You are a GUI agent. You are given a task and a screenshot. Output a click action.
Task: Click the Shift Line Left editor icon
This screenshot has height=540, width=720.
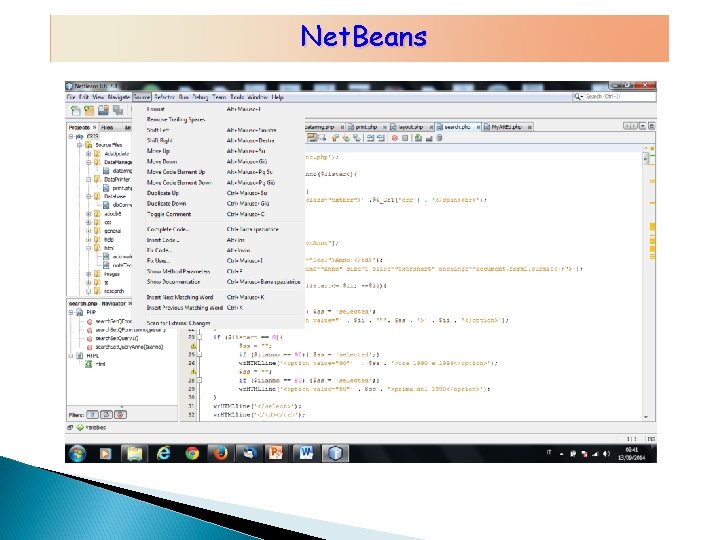point(370,138)
